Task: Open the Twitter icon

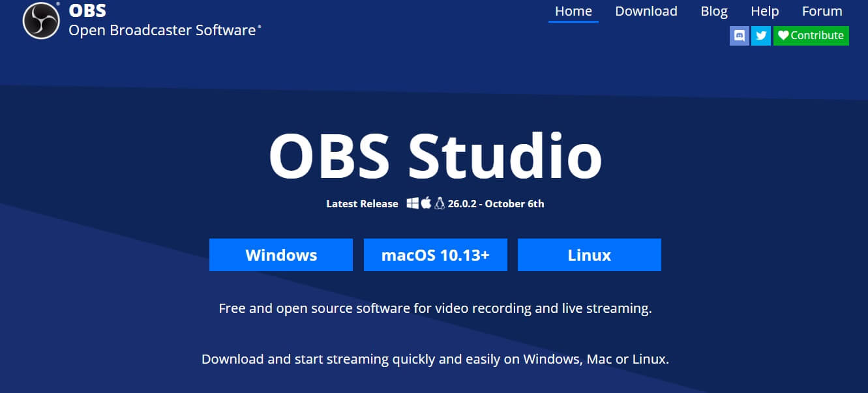Action: click(760, 36)
